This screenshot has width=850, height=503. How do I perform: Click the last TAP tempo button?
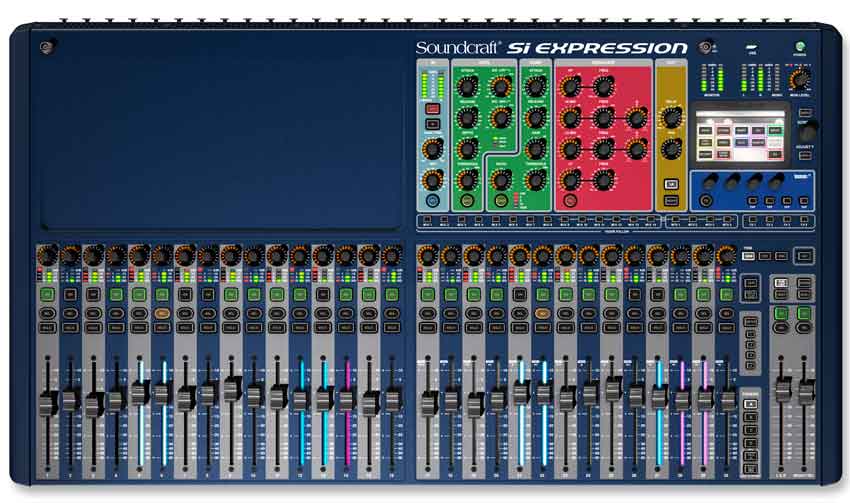[x=804, y=201]
